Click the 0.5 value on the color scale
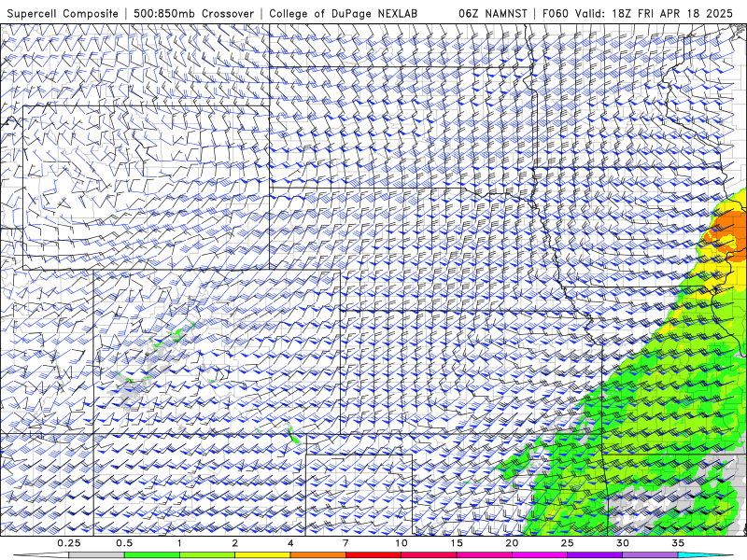747x560 pixels. coord(124,543)
